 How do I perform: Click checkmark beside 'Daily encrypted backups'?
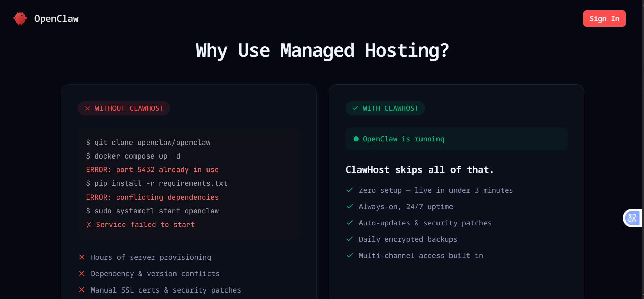coord(350,239)
